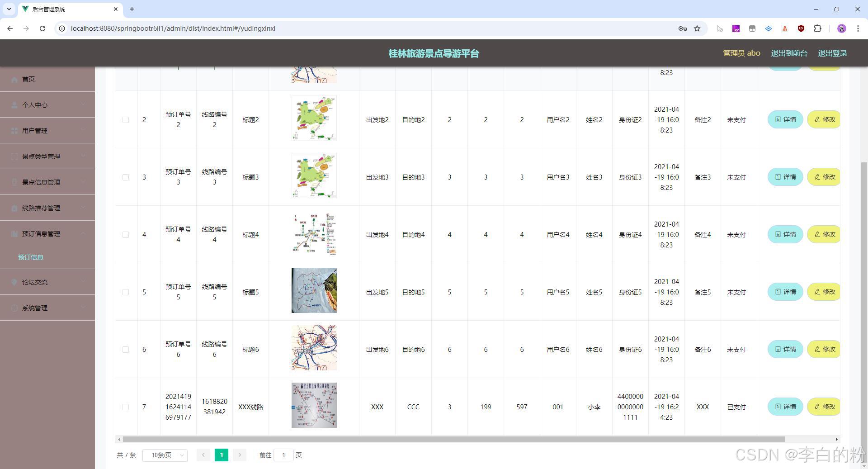The width and height of the screenshot is (868, 469).
Task: Click the icon beside 线路推荐管理
Action: (x=14, y=208)
